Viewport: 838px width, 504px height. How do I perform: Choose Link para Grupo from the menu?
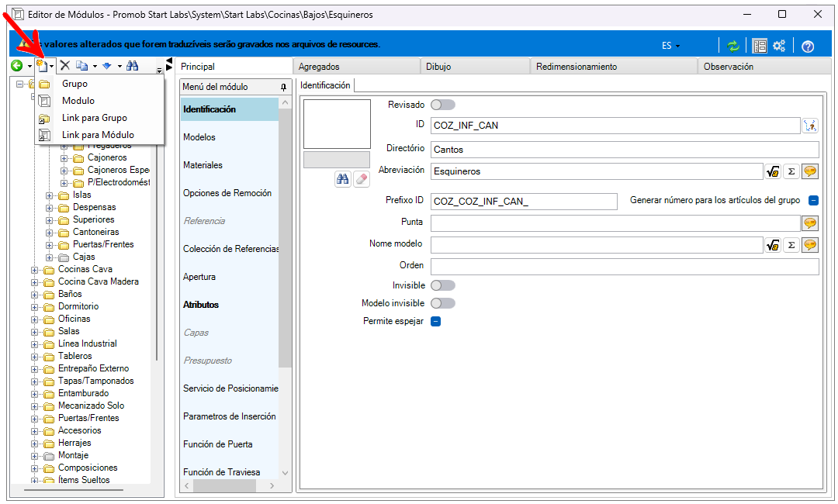(94, 118)
